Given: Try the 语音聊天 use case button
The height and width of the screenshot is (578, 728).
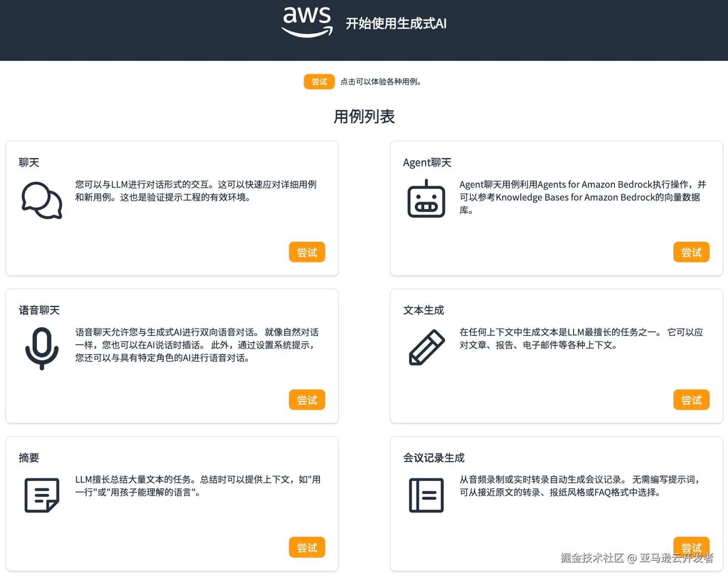Looking at the screenshot, I should [307, 400].
